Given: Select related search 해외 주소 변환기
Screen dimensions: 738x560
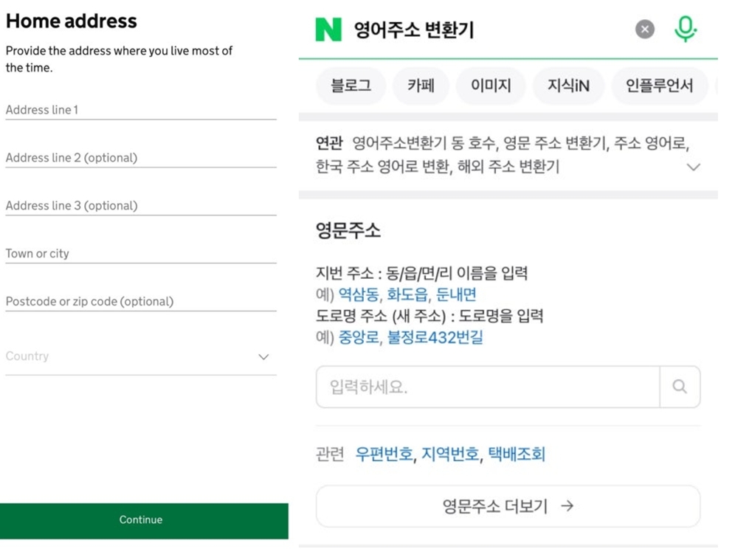Looking at the screenshot, I should pyautogui.click(x=508, y=167).
